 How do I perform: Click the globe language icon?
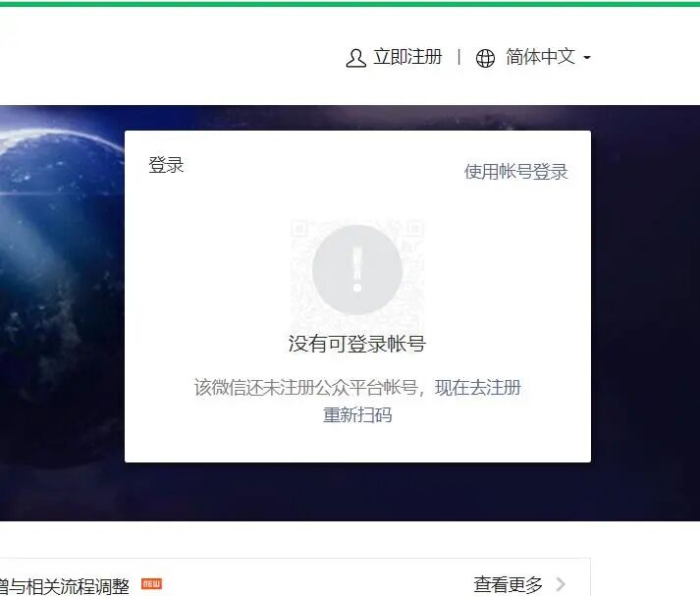tap(485, 58)
